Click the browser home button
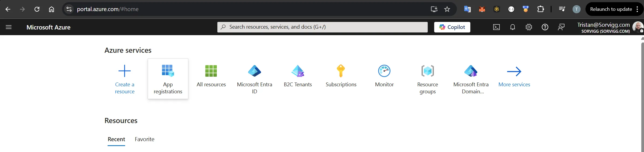Screen dimensions: 644x152 pyautogui.click(x=52, y=9)
